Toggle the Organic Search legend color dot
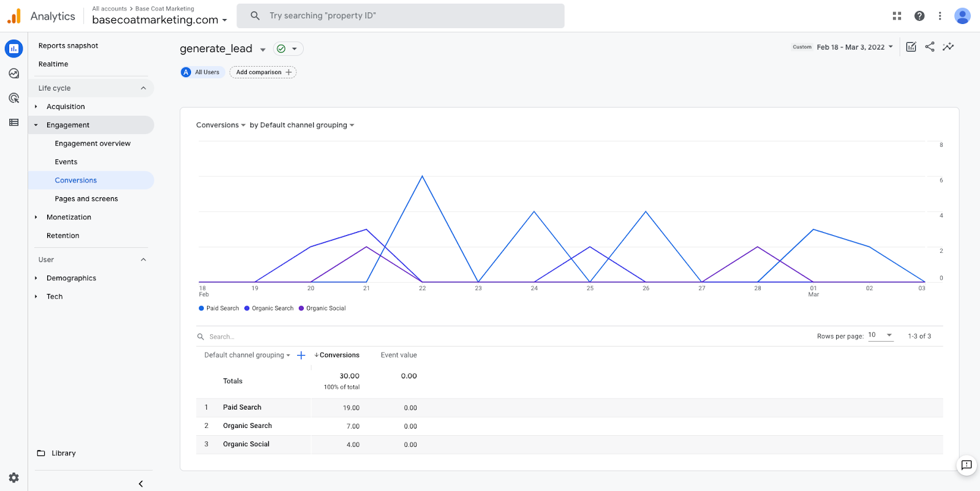The height and width of the screenshot is (491, 980). tap(247, 309)
